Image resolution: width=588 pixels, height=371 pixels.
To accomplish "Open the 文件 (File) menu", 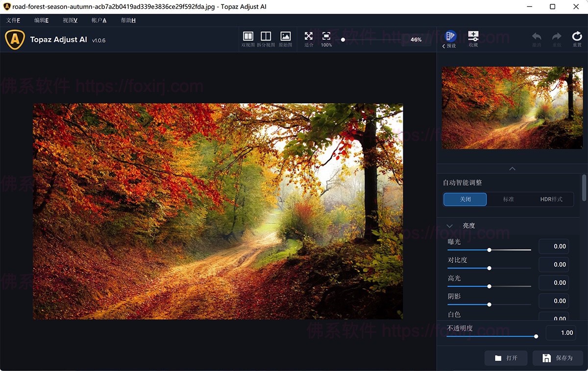I will [13, 20].
